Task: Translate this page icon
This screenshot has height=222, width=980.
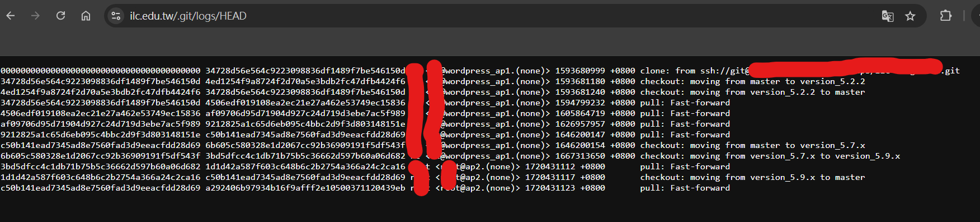Action: [888, 16]
